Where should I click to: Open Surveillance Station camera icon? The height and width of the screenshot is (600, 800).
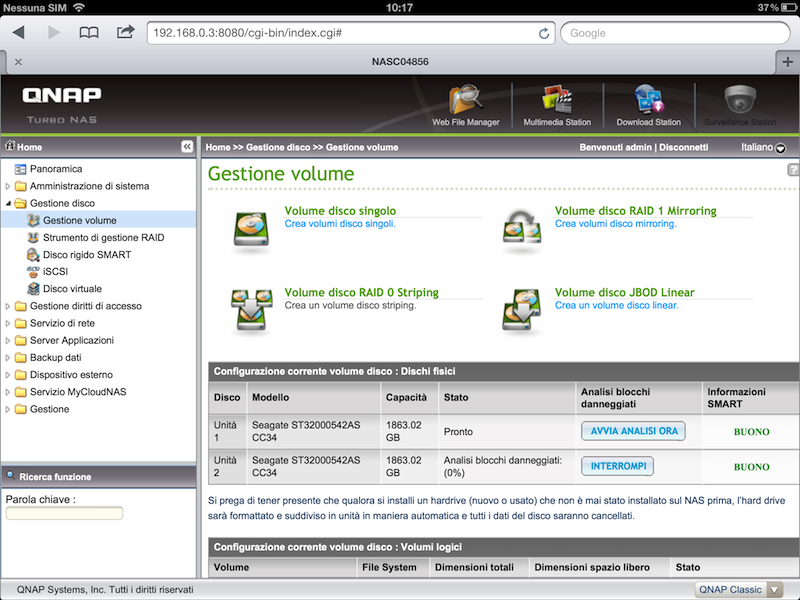pos(739,101)
